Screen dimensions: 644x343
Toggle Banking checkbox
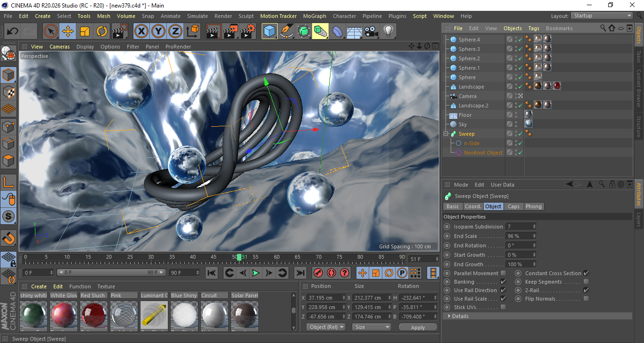(x=503, y=282)
